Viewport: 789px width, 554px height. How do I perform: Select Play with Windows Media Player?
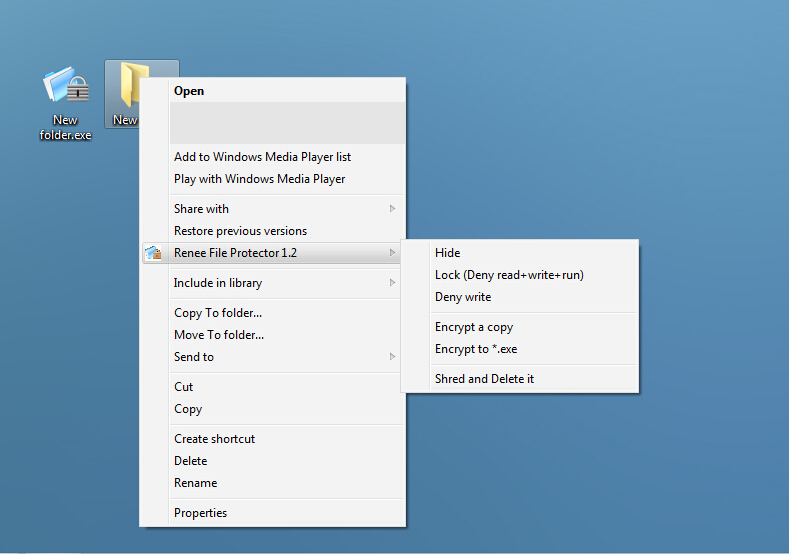[x=259, y=179]
